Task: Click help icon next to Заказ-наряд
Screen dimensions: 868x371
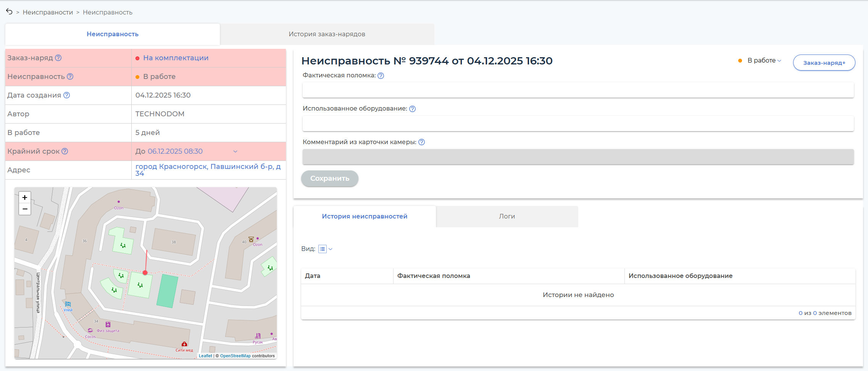Action: (58, 58)
